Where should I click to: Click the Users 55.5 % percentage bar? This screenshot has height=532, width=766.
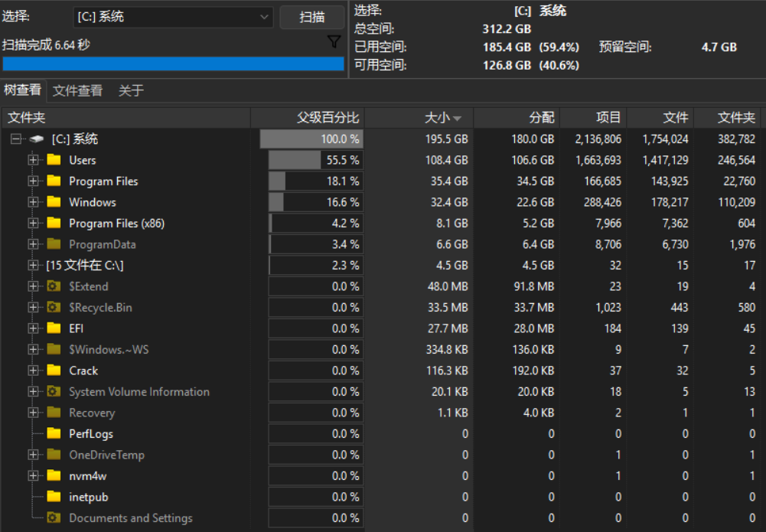tap(315, 160)
